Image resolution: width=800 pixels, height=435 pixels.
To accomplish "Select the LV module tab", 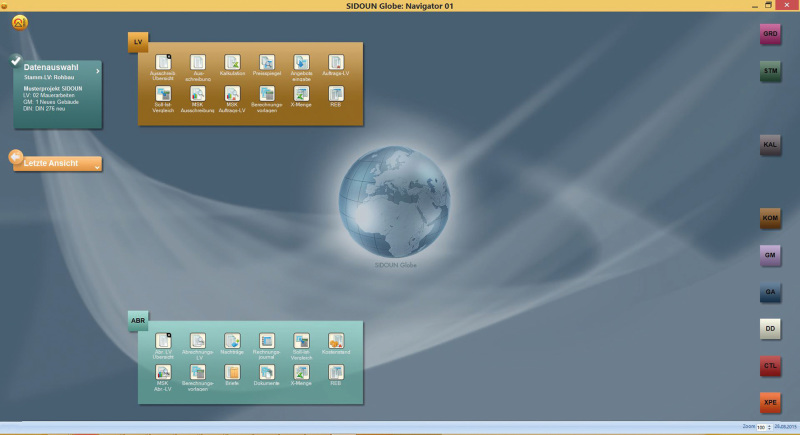I will [x=138, y=42].
